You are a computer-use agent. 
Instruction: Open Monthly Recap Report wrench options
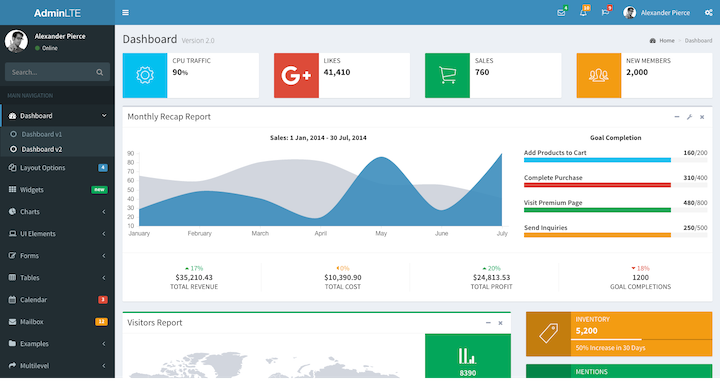(x=689, y=117)
